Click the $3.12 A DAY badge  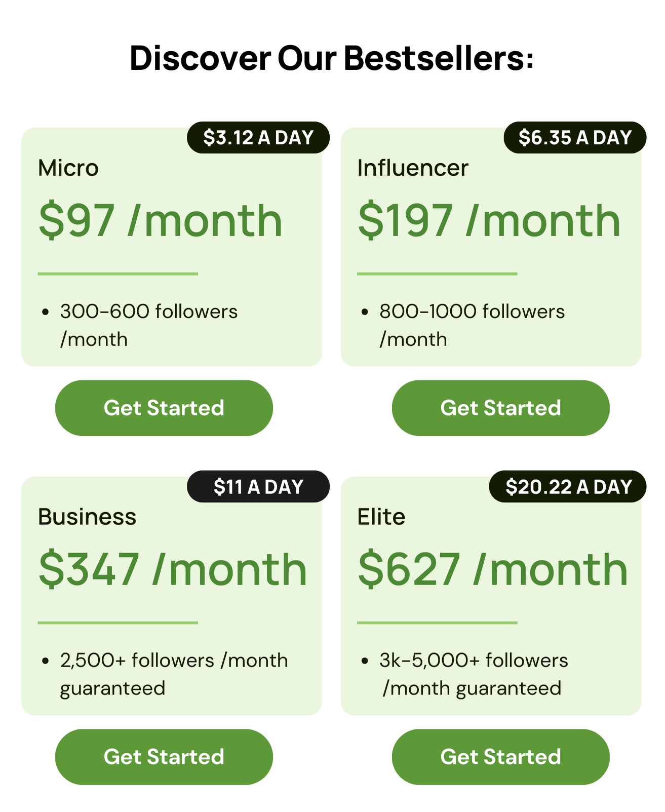pyautogui.click(x=258, y=138)
